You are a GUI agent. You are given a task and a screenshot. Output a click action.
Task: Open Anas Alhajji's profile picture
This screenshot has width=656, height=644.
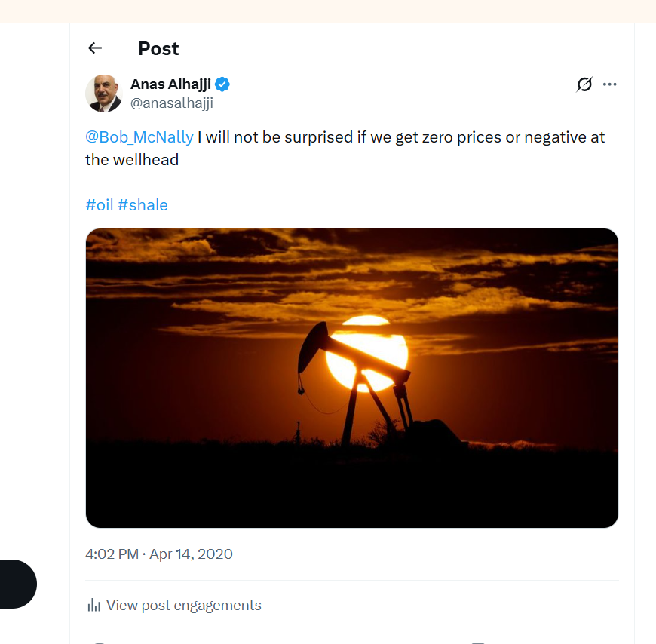104,94
